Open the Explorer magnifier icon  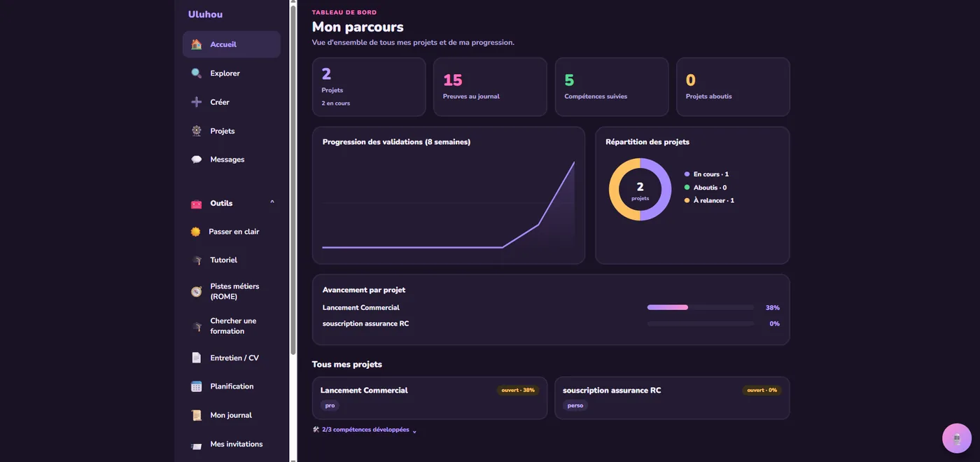click(x=196, y=73)
